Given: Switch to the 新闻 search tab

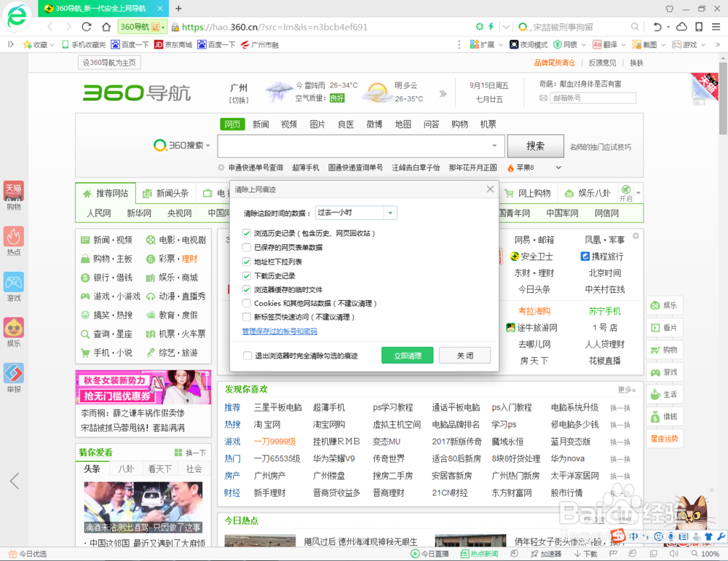Looking at the screenshot, I should [x=261, y=124].
